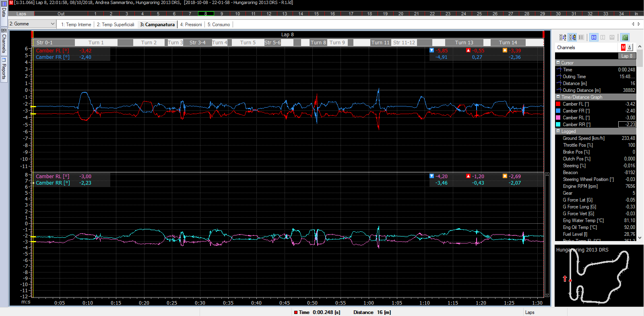Select the In lap at bar end
Screen dimensions: 644x316
(x=636, y=14)
